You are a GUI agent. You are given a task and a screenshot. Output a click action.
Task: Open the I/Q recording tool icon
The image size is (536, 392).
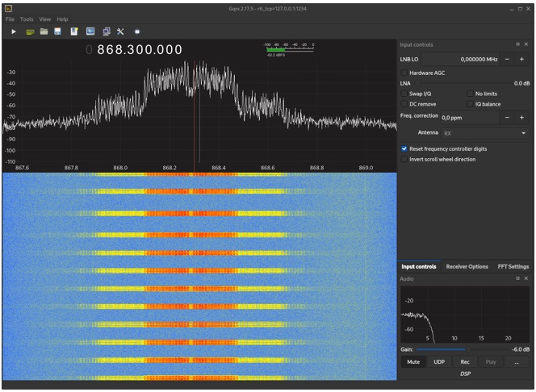pos(74,31)
